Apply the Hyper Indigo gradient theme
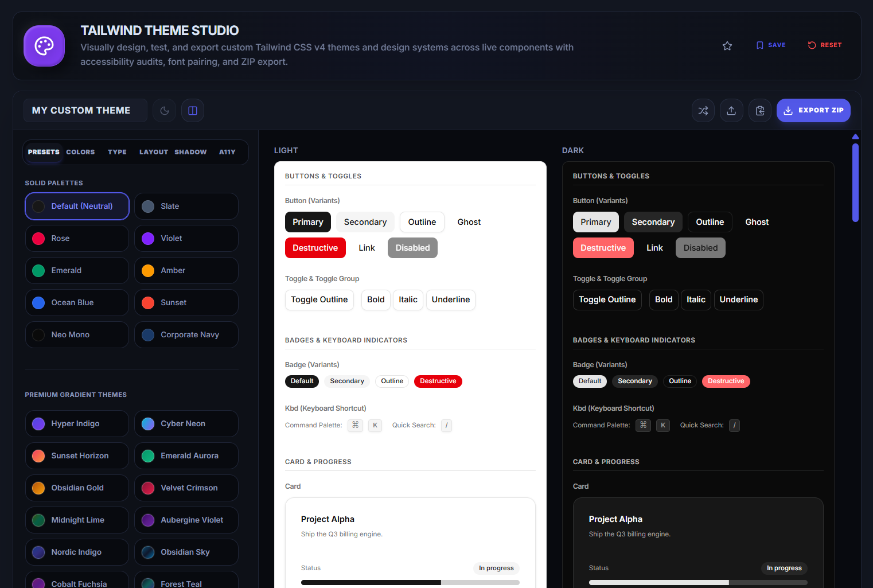This screenshot has height=588, width=873. (x=77, y=424)
